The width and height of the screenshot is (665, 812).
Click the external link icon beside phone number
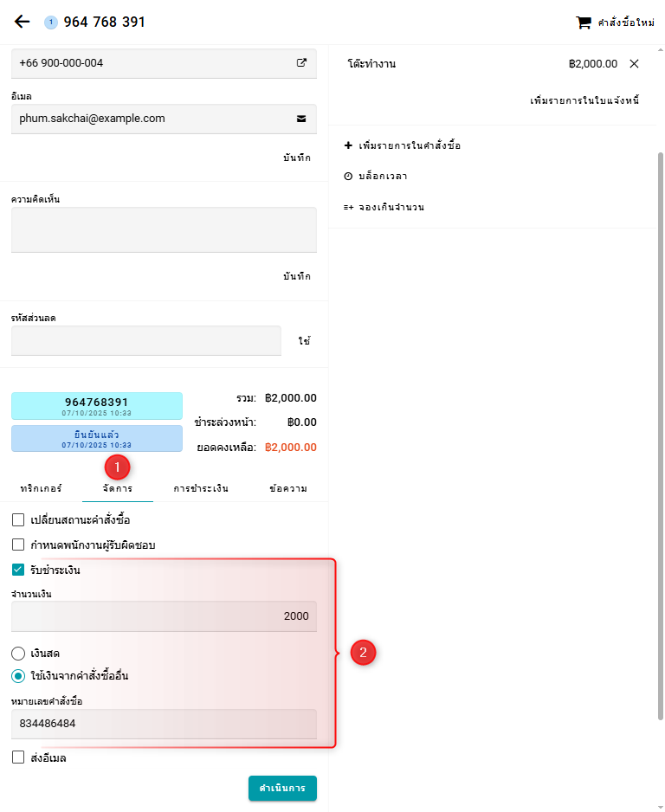click(x=302, y=63)
